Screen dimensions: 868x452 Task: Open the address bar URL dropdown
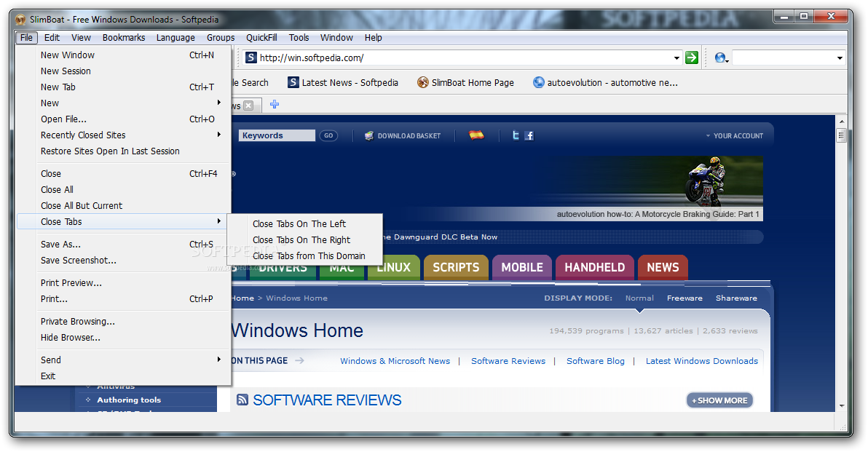(x=676, y=58)
